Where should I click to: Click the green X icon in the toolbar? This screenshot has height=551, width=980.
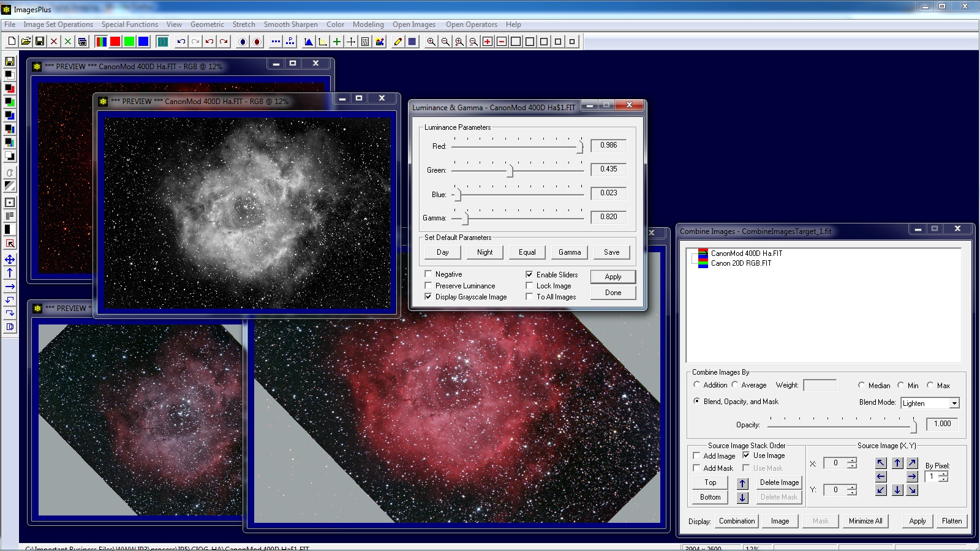coord(68,42)
